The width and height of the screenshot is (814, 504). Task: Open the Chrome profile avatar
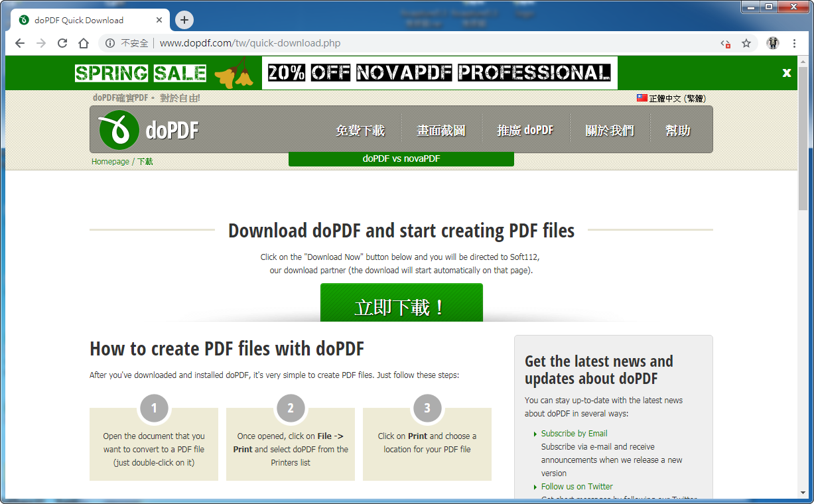coord(773,43)
